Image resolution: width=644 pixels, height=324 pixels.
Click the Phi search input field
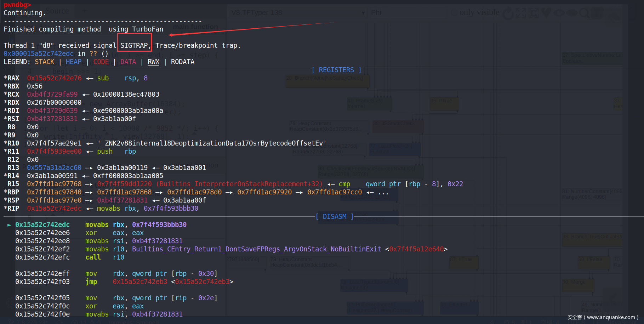pos(407,13)
